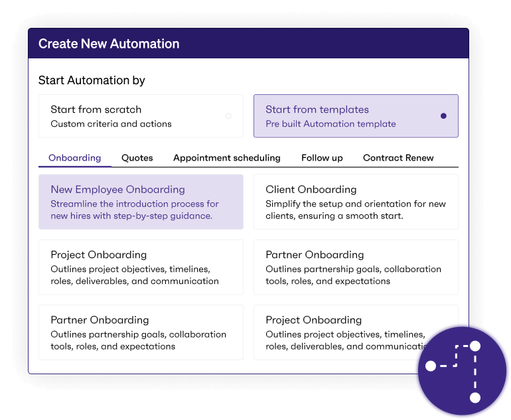Image resolution: width=511 pixels, height=420 pixels.
Task: Choose the New Employee Onboarding template
Action: pos(141,202)
